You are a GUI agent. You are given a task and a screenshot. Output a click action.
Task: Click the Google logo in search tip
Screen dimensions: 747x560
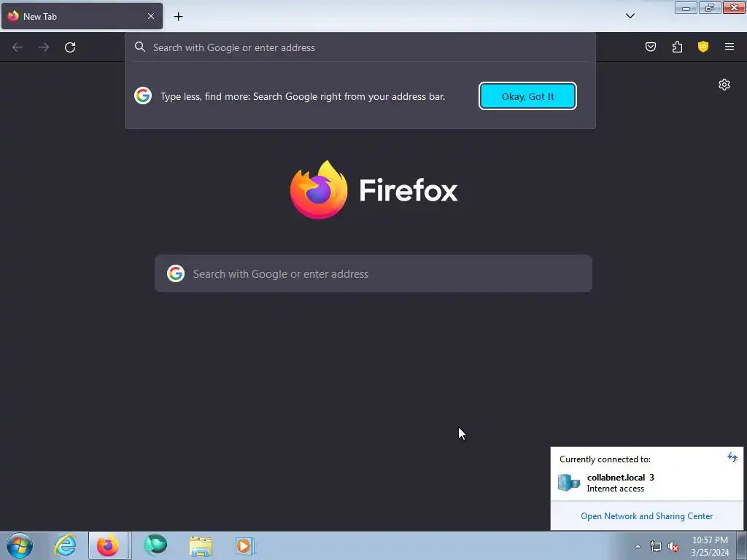(143, 96)
